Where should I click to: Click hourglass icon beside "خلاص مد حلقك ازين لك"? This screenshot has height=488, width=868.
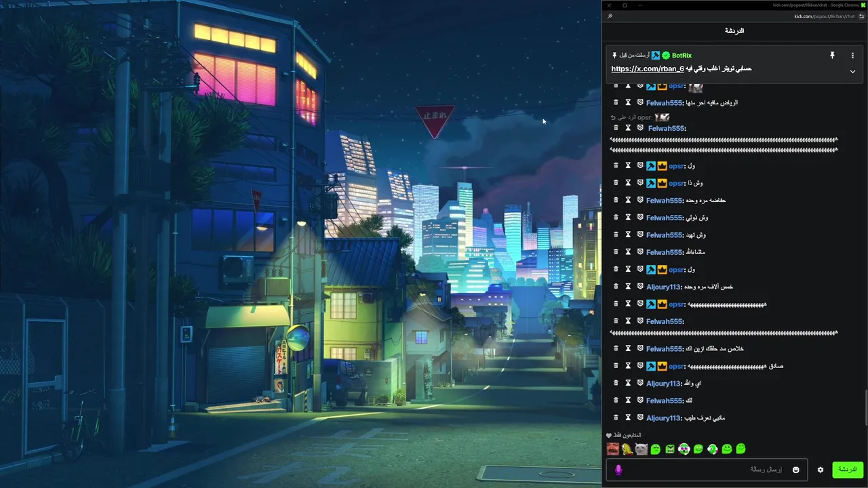point(628,349)
